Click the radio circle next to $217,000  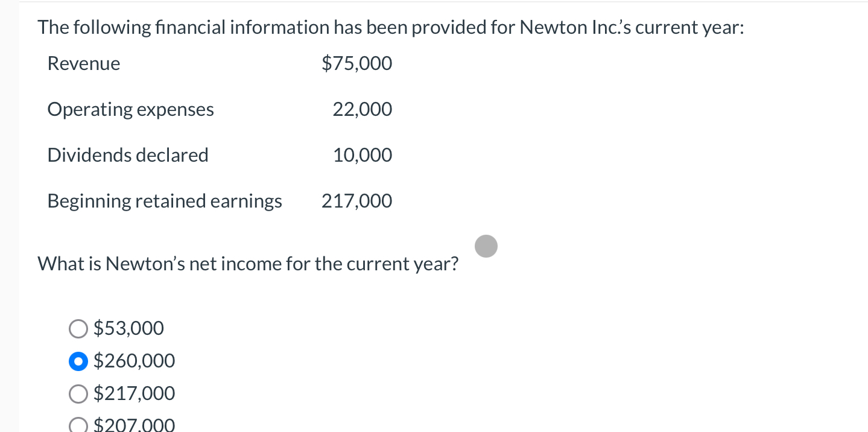78,394
